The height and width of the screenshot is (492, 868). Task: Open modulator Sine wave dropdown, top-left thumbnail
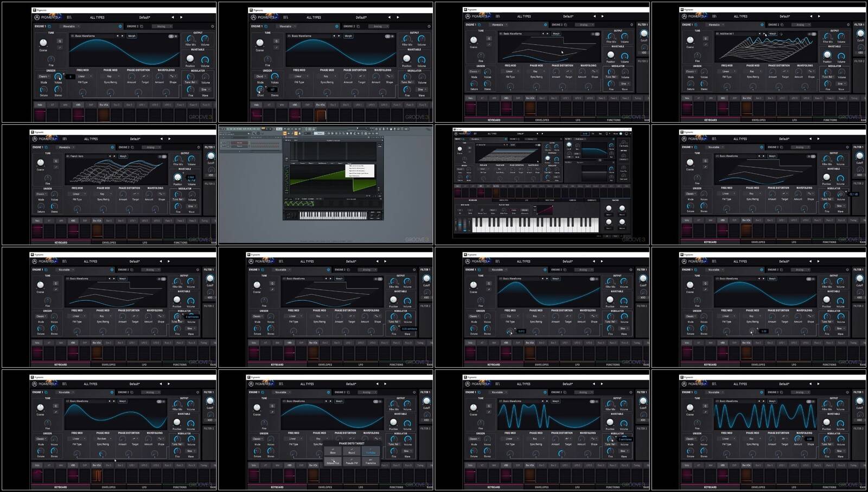(205, 90)
